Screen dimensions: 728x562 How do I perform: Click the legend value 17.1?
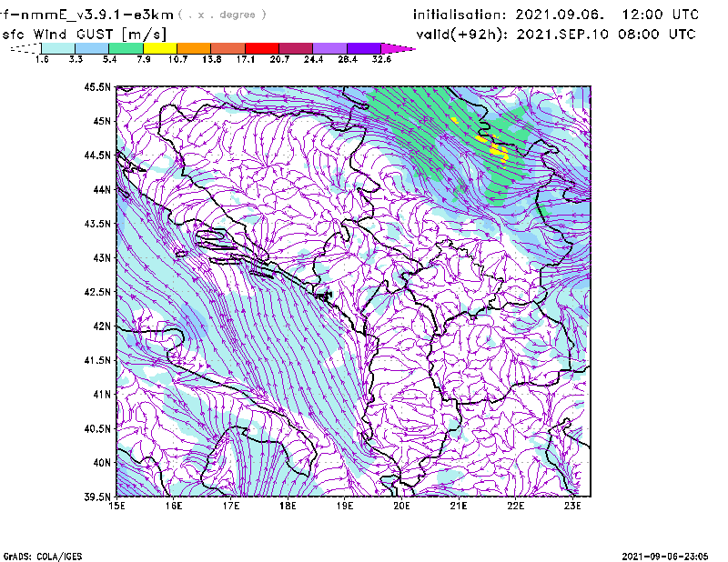coord(245,59)
